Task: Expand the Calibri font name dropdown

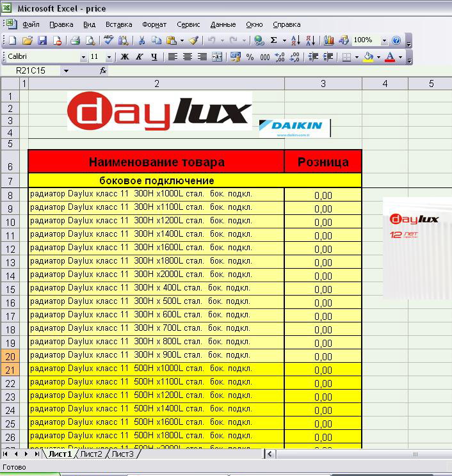Action: pos(83,58)
